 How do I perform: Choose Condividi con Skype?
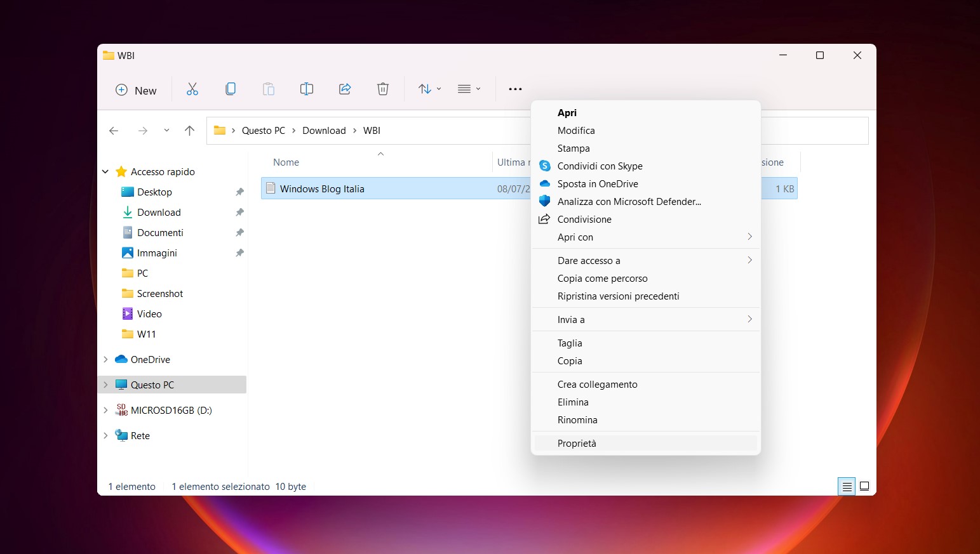tap(646, 166)
